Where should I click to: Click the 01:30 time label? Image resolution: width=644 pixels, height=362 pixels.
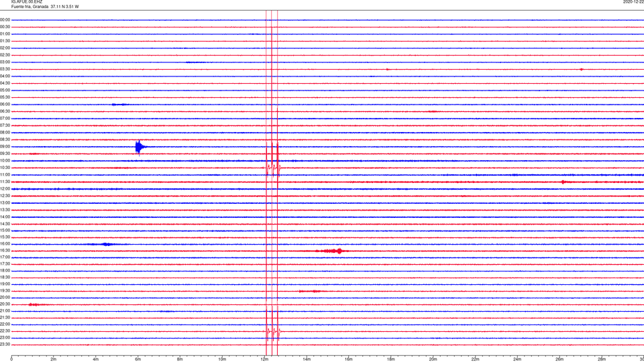[x=5, y=41]
